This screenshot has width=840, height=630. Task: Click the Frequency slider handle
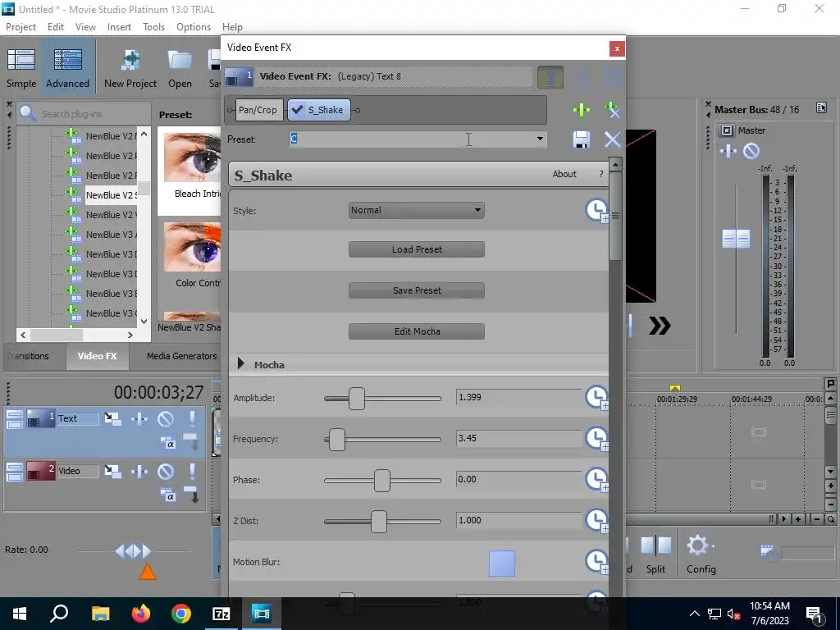click(337, 440)
